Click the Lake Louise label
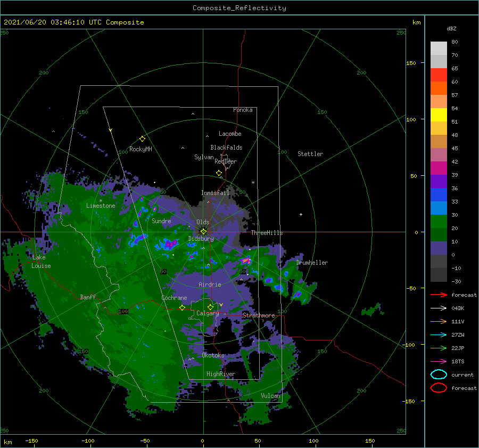479x448 pixels. point(41,262)
